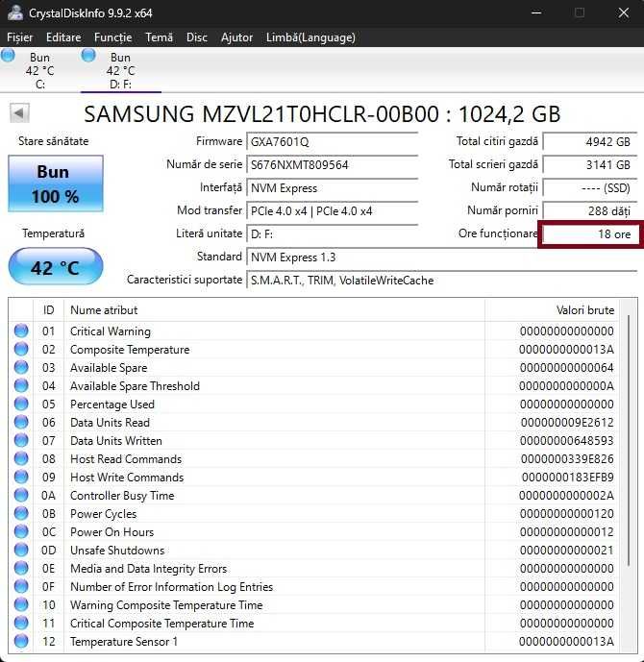Click raw value 000000000013A of Composite Temperature
This screenshot has width=644, height=662.
[566, 349]
